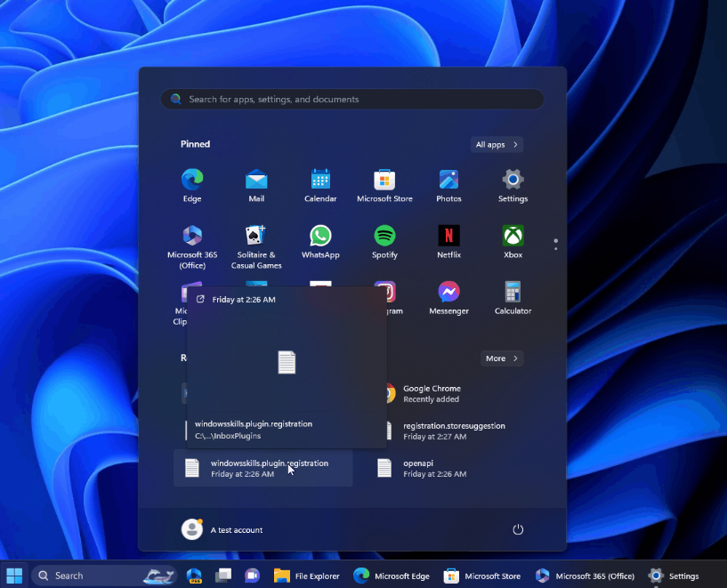
Task: Open windowsskills.plugin.registration from Friday 2:26 AM row
Action: tap(263, 468)
